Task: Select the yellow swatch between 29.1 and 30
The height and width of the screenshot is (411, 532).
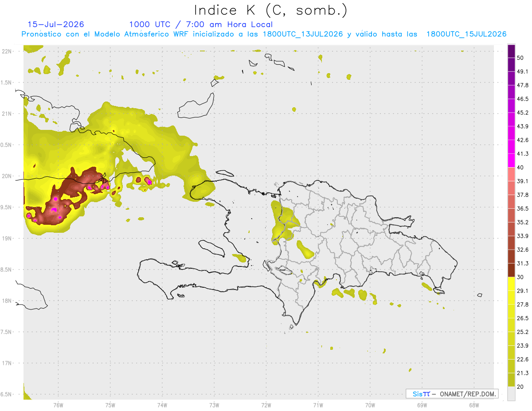Action: [512, 284]
